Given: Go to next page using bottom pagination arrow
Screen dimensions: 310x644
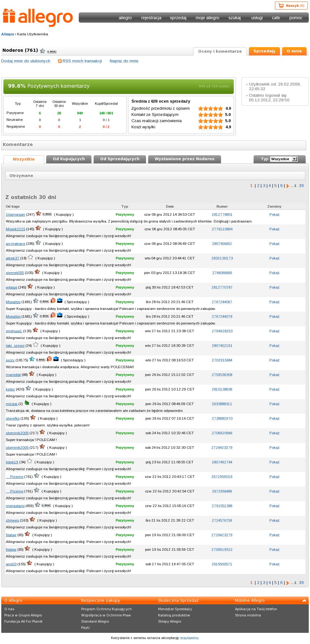Looking at the screenshot, I should [287, 583].
